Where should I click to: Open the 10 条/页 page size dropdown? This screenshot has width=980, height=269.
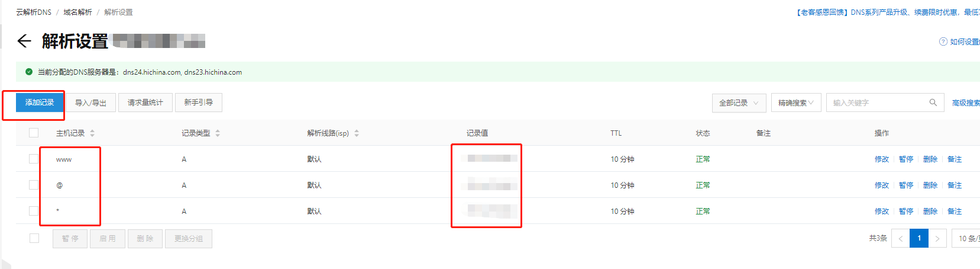pyautogui.click(x=966, y=238)
